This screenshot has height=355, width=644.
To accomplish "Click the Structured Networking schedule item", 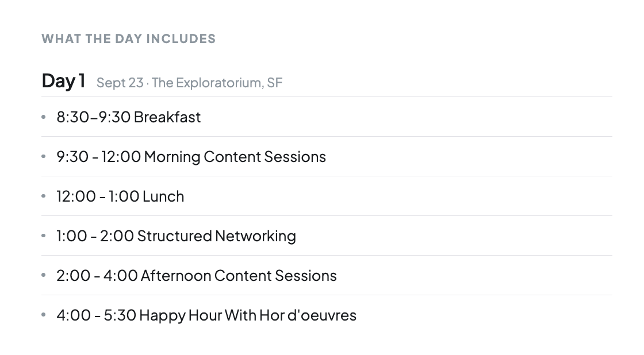I will pyautogui.click(x=176, y=236).
